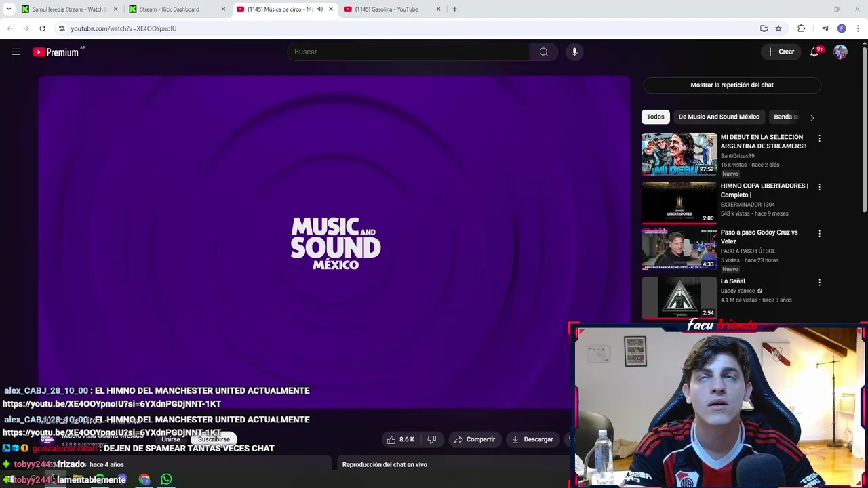The width and height of the screenshot is (868, 488).
Task: Open the SantiGrizas19 channel link
Action: (x=737, y=156)
